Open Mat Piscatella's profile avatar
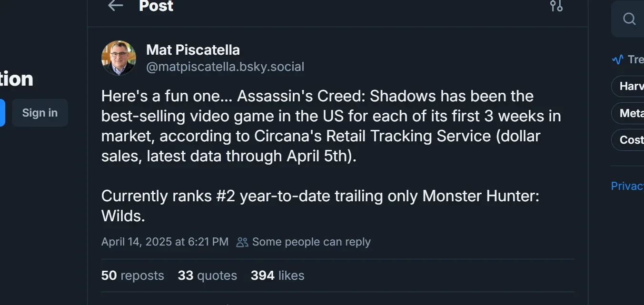This screenshot has width=644, height=305. coord(119,58)
